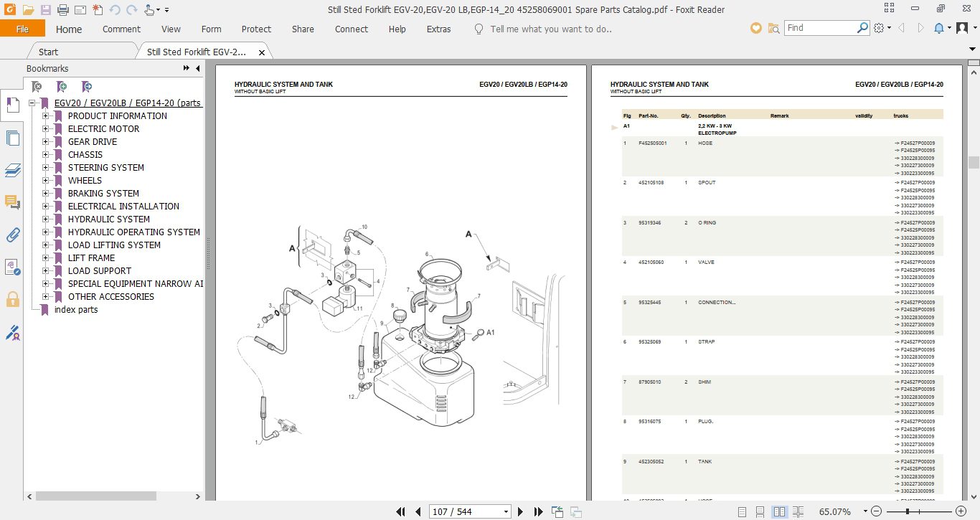Click the delete bookmark icon in Bookmarks panel
Viewport: 980px width, 520px height.
(37, 87)
